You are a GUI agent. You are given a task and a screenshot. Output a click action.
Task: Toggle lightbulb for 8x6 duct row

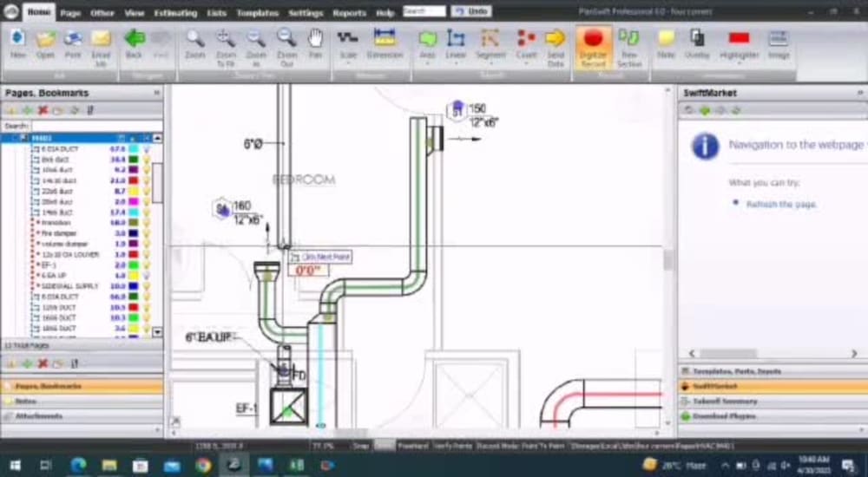coord(147,160)
